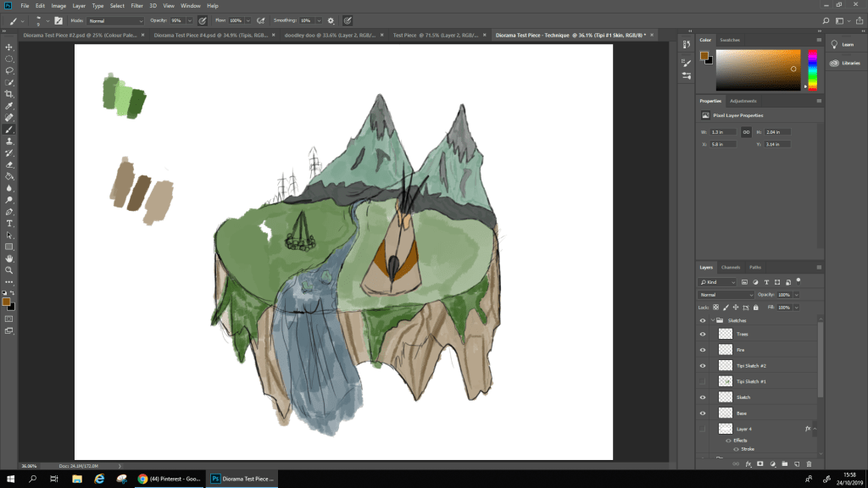Select the Zoom tool
This screenshot has height=488, width=868.
pyautogui.click(x=9, y=269)
